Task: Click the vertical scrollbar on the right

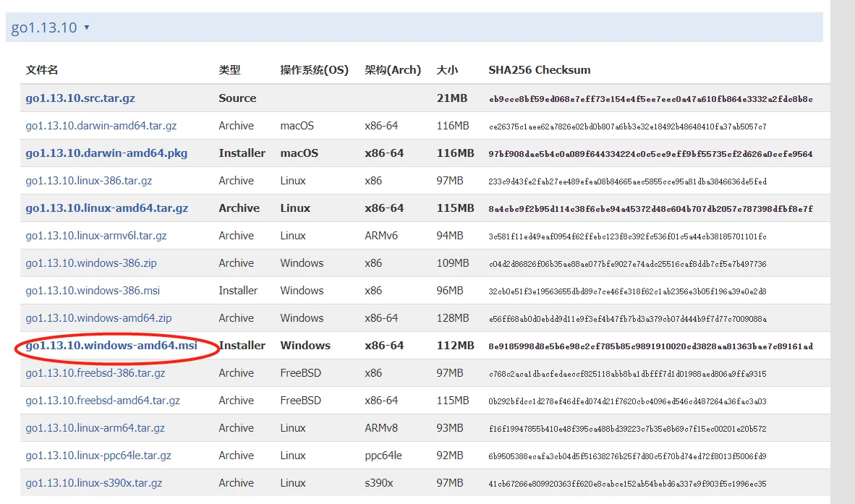Action: tap(843, 252)
